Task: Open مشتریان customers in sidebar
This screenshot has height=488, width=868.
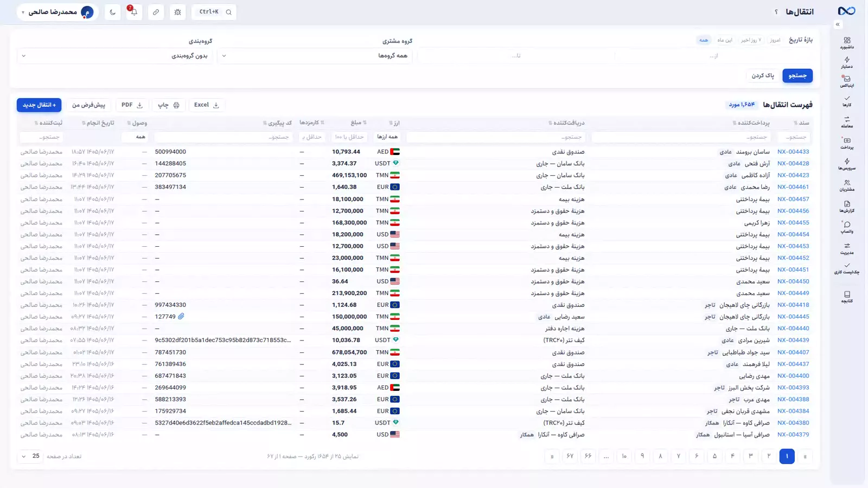Action: pyautogui.click(x=847, y=185)
